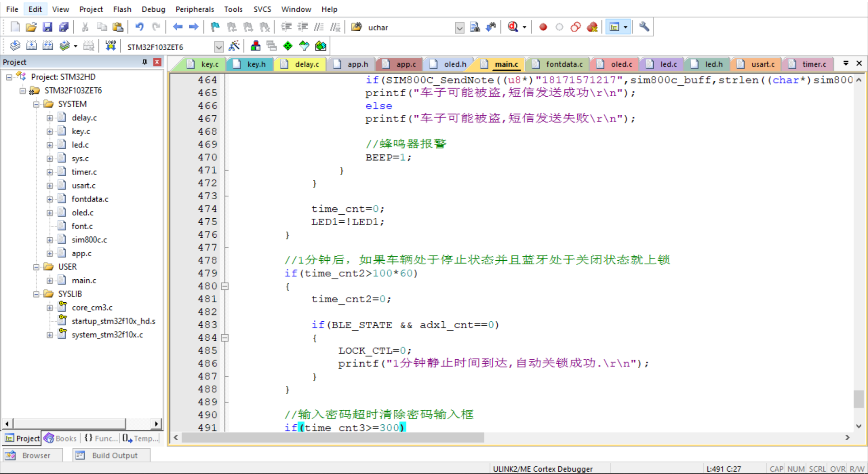The image size is (868, 474).
Task: Open Configuration with the wrench icon
Action: pyautogui.click(x=644, y=27)
